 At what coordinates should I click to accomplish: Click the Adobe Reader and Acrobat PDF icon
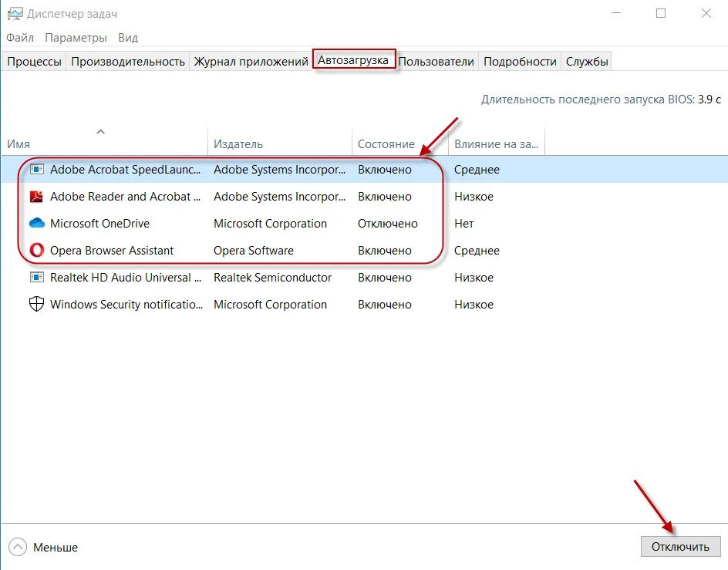[x=36, y=197]
